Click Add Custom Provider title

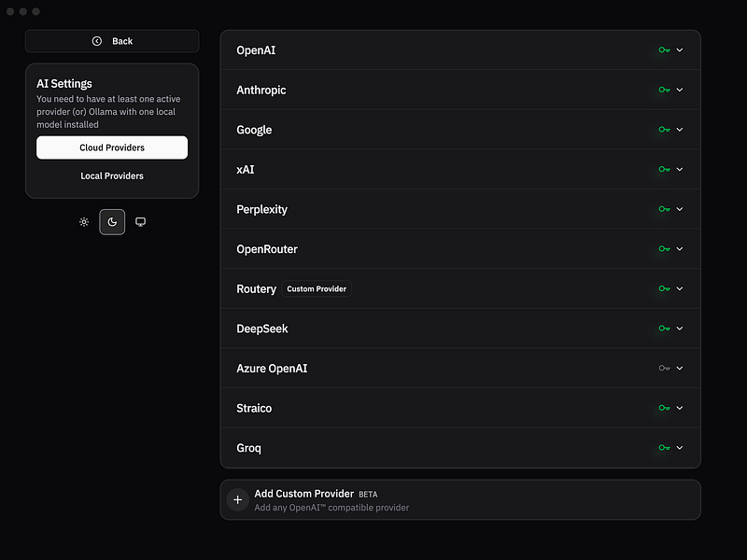pos(304,494)
